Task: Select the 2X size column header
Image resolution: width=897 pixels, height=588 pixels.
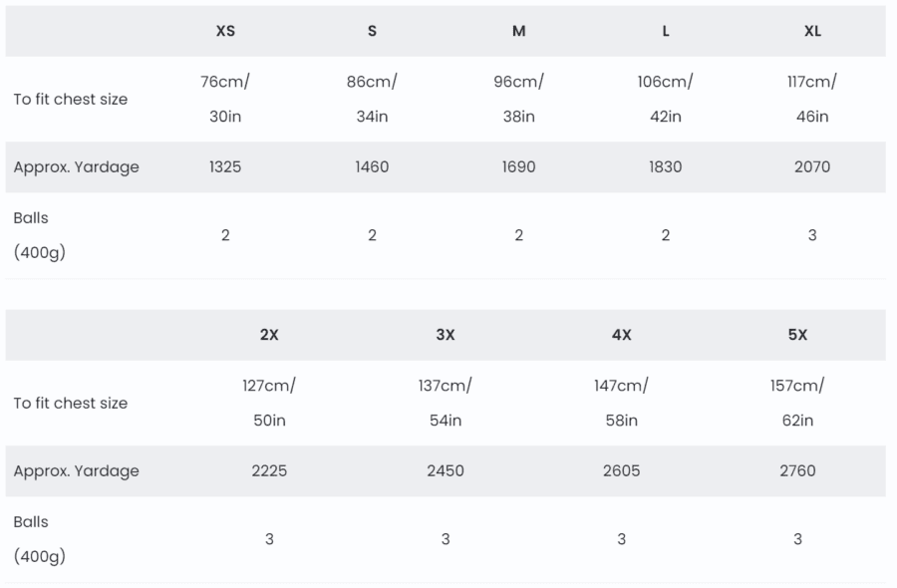Action: [x=269, y=335]
